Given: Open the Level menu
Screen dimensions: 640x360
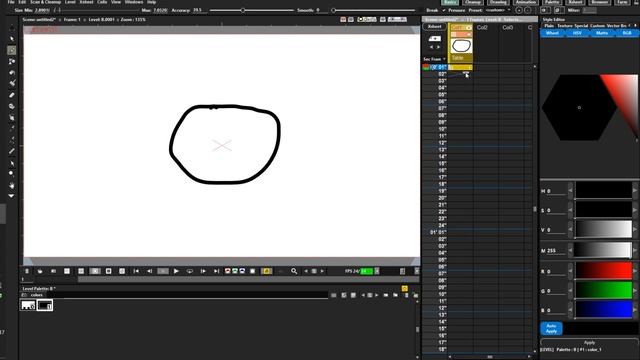Looking at the screenshot, I should click(x=70, y=2).
